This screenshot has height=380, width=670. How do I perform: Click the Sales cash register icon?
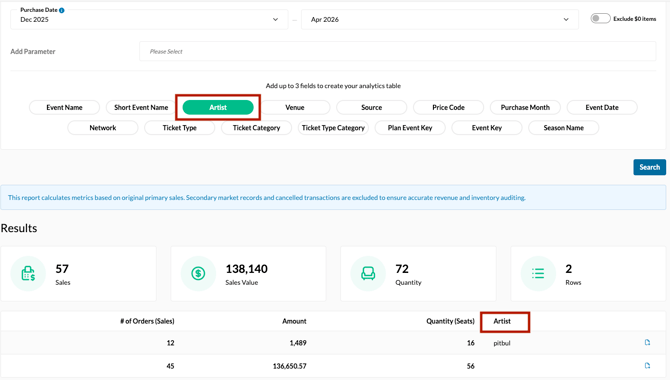click(x=28, y=274)
